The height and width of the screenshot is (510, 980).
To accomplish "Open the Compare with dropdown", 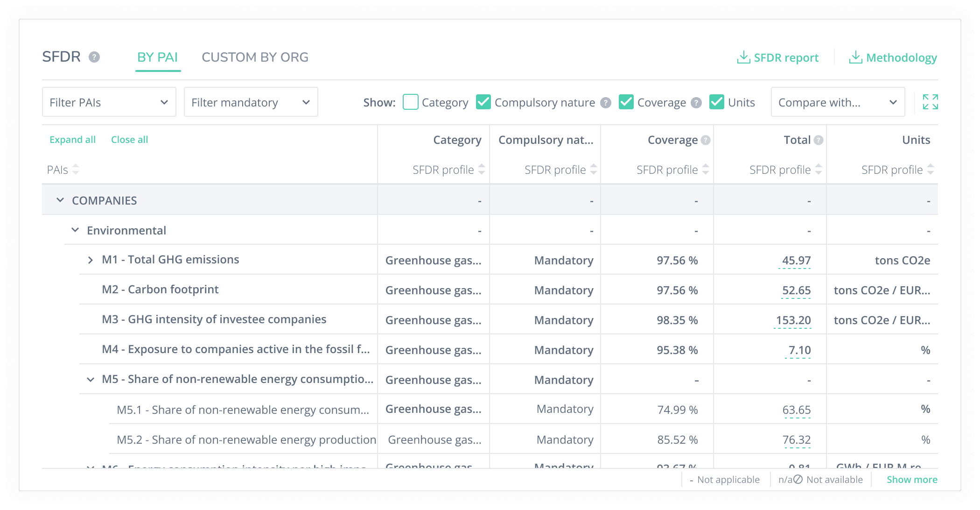I will tap(838, 102).
